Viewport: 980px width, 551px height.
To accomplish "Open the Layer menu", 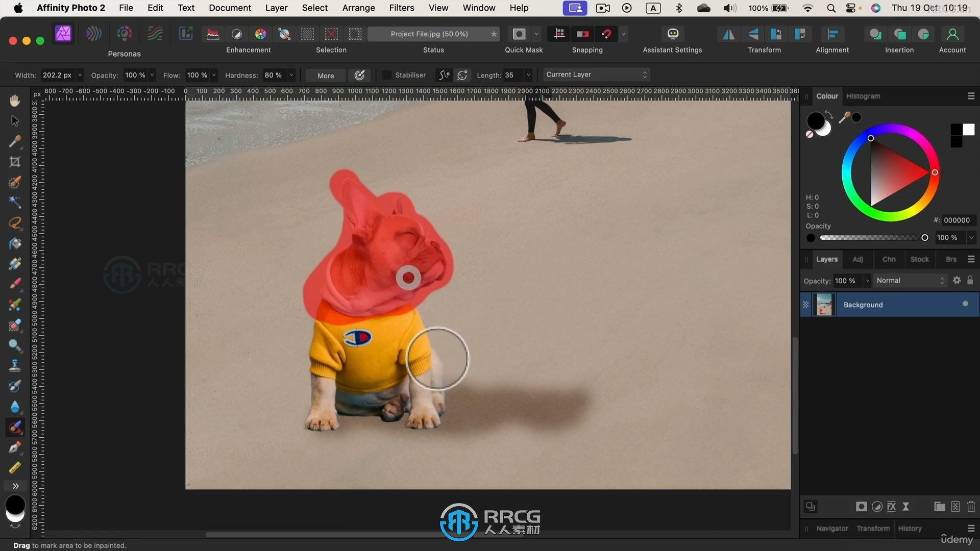I will click(276, 8).
